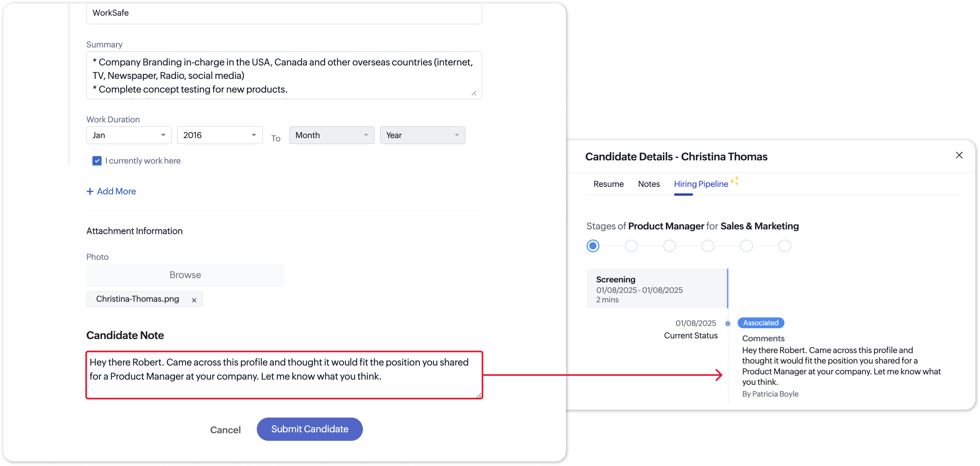Screen dimensions: 980x466
Task: Expand the end Year dropdown
Action: 422,135
